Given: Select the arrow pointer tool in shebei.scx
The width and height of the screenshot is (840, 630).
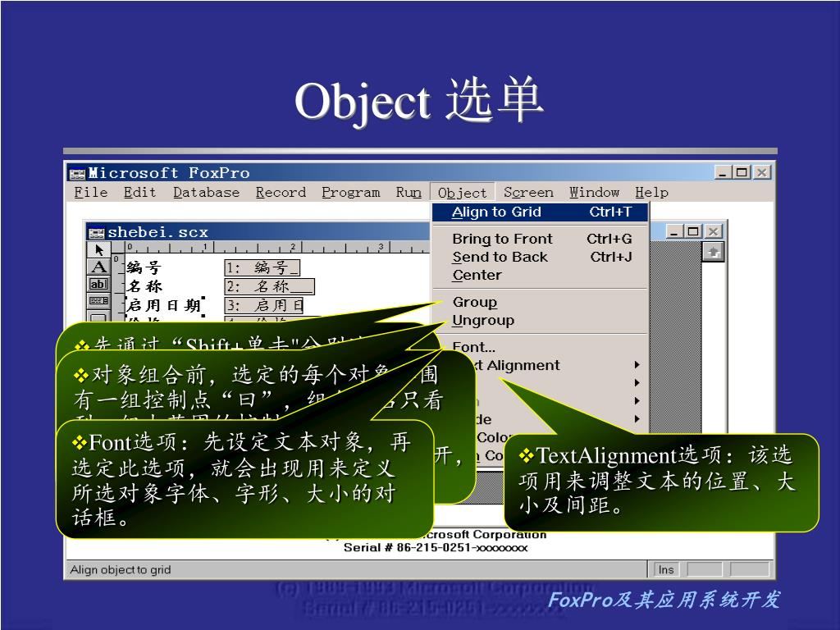Looking at the screenshot, I should point(99,249).
